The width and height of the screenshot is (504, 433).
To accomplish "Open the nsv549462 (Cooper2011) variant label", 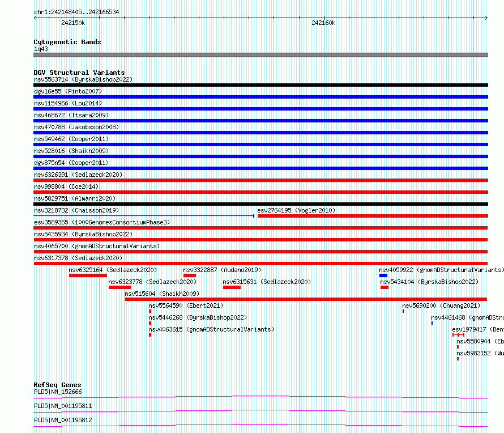I will 71,139.
